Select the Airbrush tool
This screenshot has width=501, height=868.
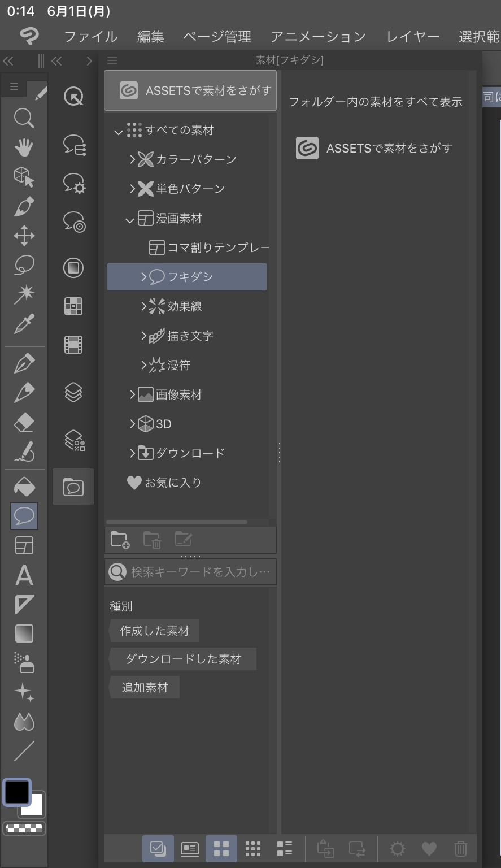(x=24, y=663)
